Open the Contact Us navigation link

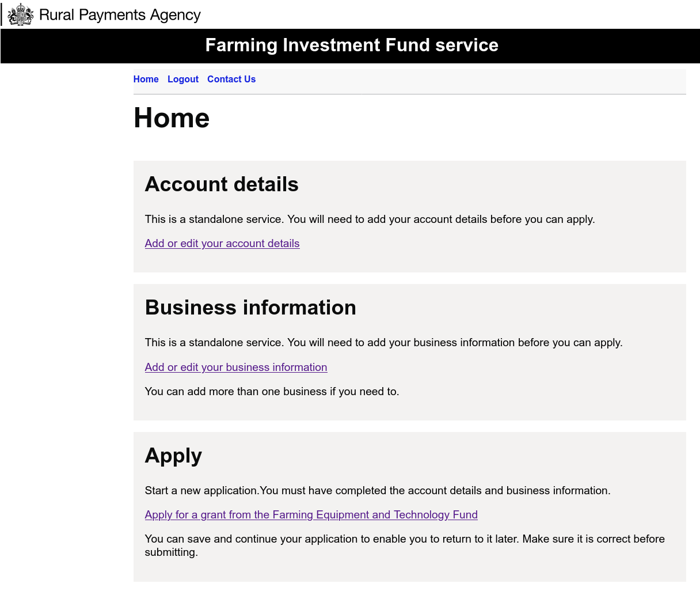click(231, 79)
